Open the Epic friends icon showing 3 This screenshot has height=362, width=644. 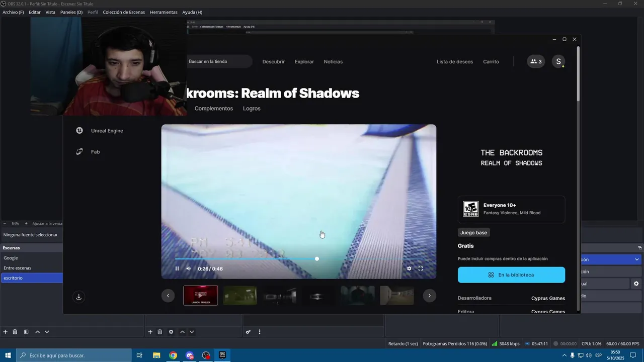pos(536,61)
